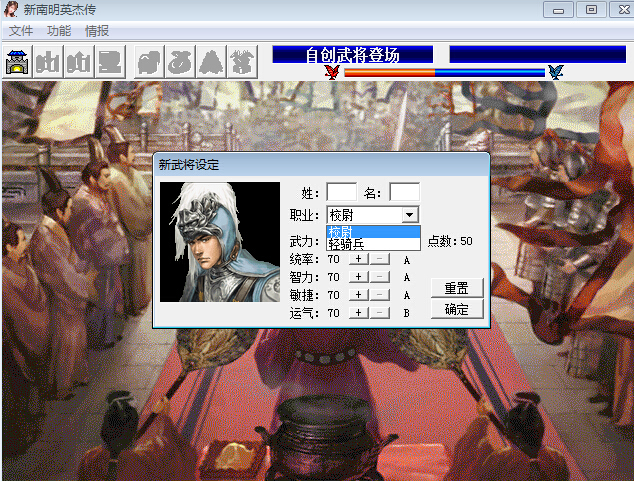634x481 pixels.
Task: Confirm with the 确定 button
Action: coord(457,309)
